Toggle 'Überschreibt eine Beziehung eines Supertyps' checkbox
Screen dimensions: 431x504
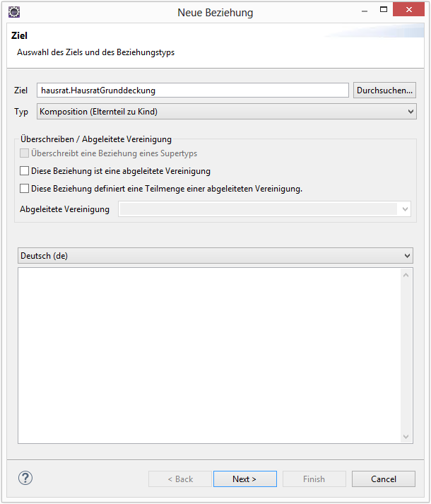pyautogui.click(x=25, y=153)
